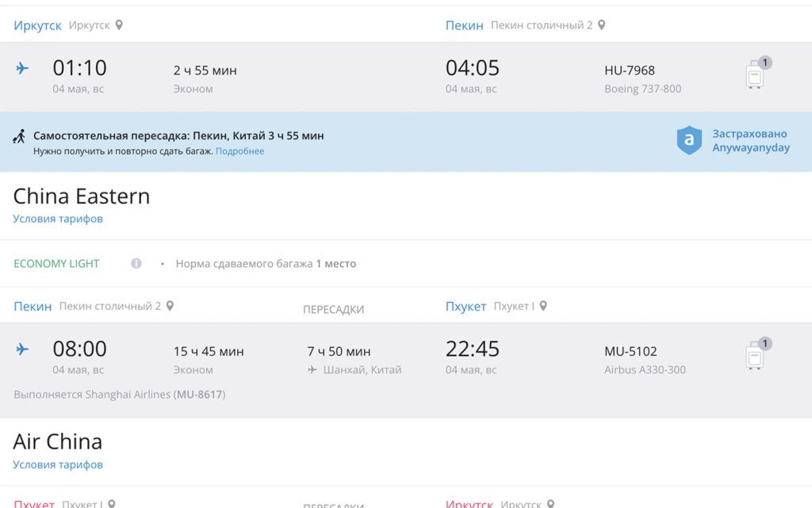Click the airplane icon beside 08:00 departure

point(22,349)
